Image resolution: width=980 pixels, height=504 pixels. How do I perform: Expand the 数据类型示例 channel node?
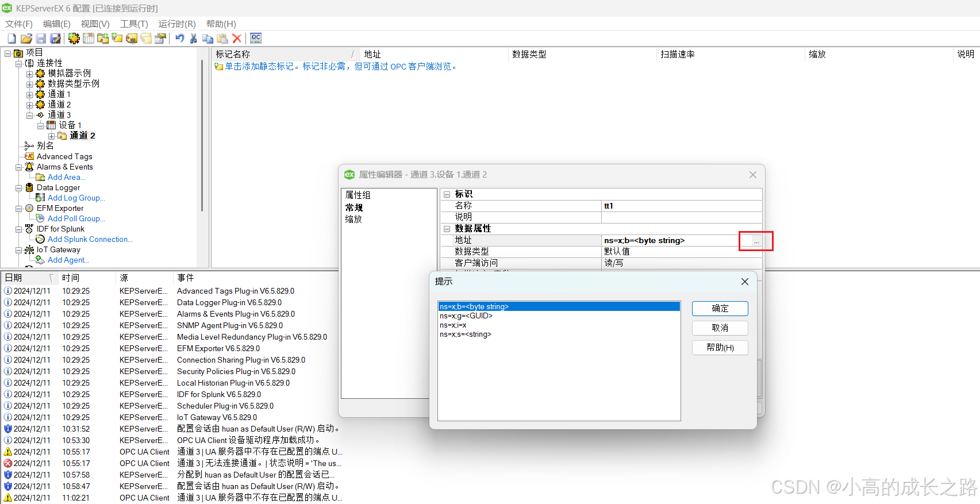pos(30,84)
